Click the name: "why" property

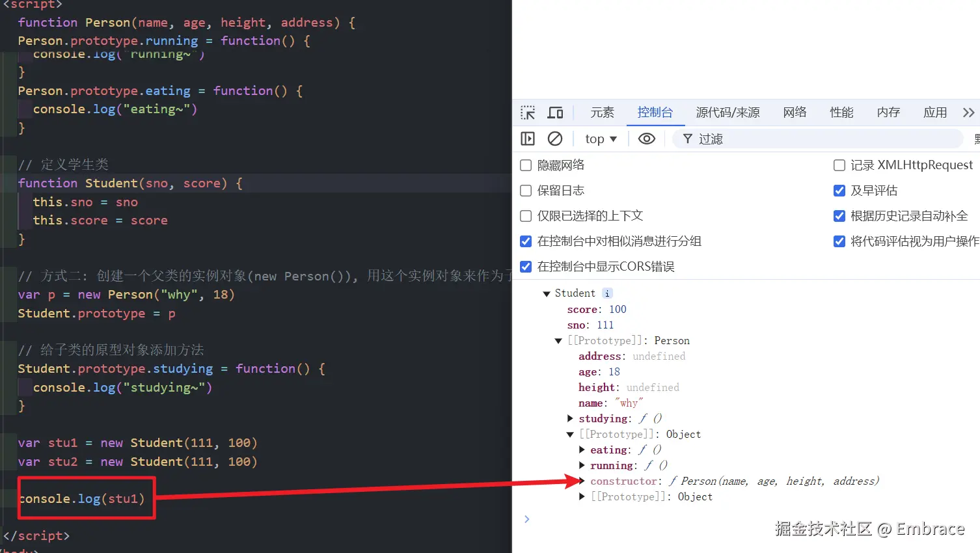[610, 403]
